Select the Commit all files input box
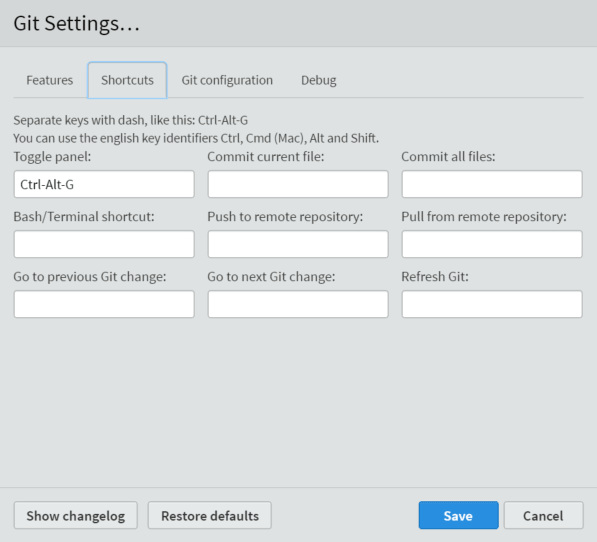 pos(492,184)
